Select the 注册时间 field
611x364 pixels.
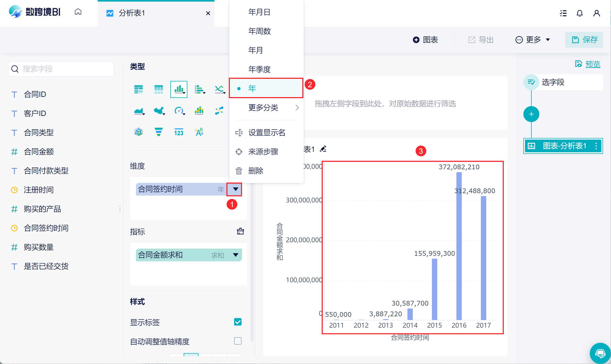tap(39, 190)
